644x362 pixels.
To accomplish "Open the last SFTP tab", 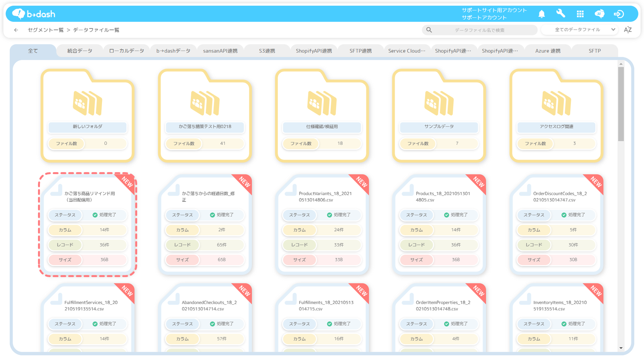I will [x=595, y=51].
